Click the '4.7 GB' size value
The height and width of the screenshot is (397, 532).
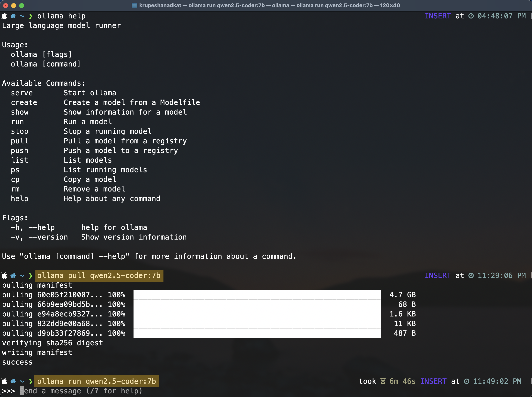(x=403, y=295)
